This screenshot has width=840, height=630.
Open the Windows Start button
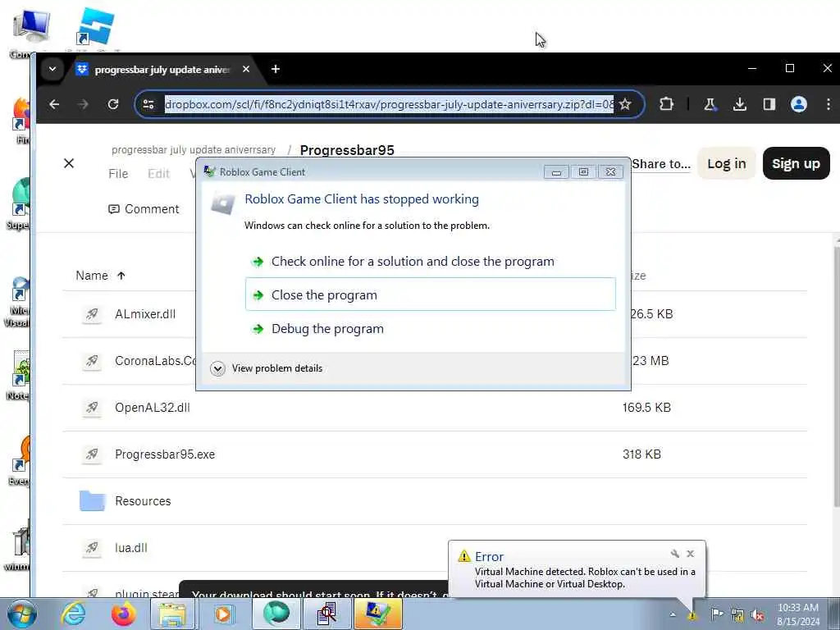pyautogui.click(x=22, y=614)
